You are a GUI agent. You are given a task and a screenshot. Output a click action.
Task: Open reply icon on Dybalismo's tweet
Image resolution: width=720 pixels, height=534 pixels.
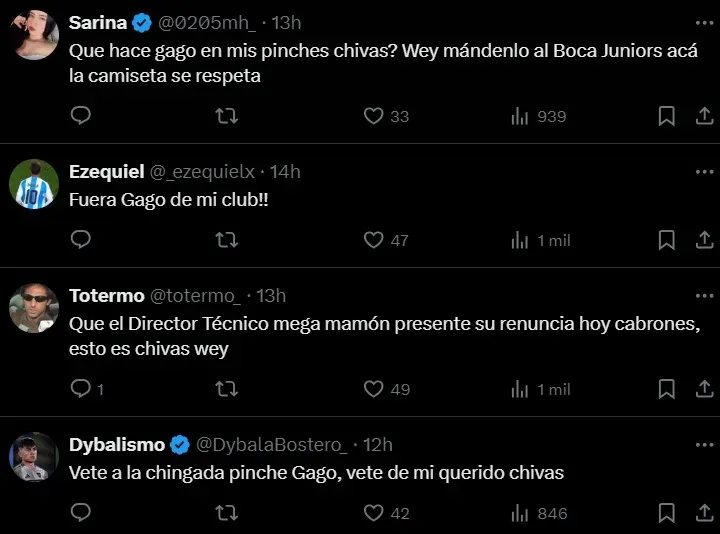click(81, 513)
